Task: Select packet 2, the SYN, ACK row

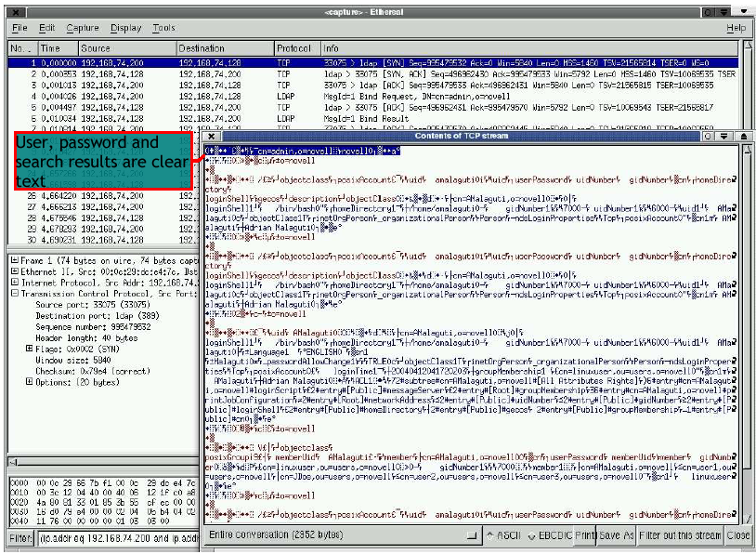Action: tap(373, 73)
